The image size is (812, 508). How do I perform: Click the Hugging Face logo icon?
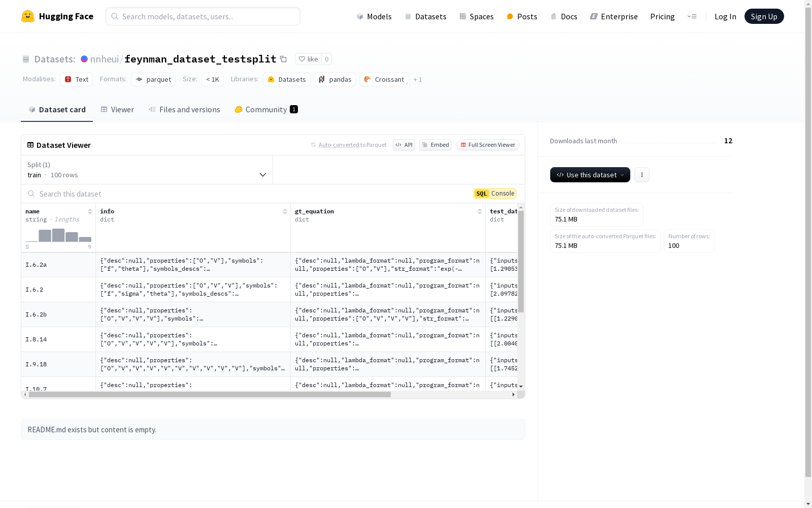[x=28, y=16]
